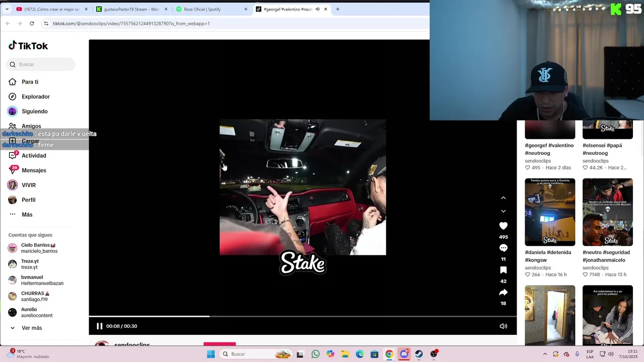Pause the video

99,326
